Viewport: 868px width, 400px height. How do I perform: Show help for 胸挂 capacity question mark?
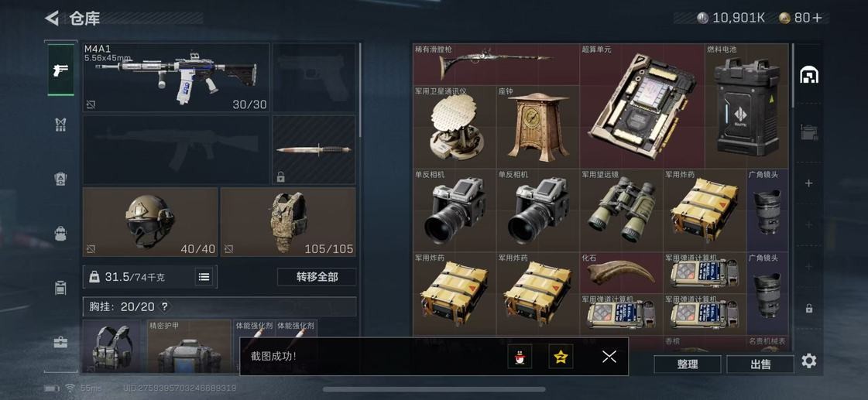click(164, 306)
